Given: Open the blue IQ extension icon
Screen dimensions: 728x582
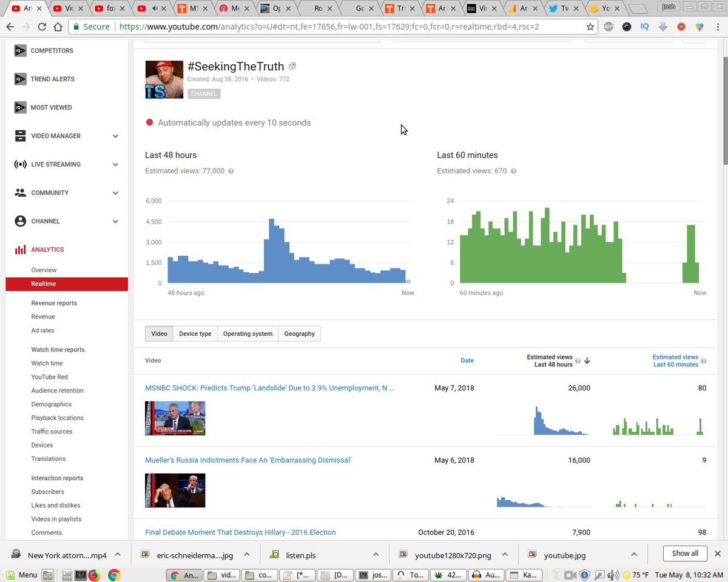Looking at the screenshot, I should pos(645,27).
